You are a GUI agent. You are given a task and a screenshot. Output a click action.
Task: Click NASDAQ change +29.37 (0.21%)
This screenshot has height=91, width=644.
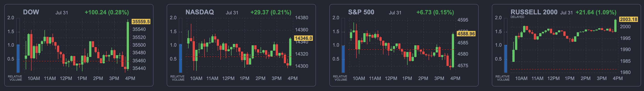click(271, 12)
